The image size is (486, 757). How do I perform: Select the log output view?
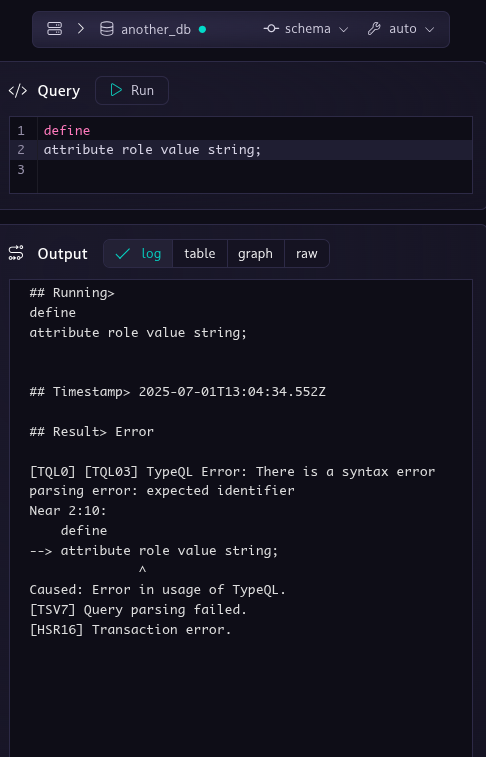tap(138, 253)
